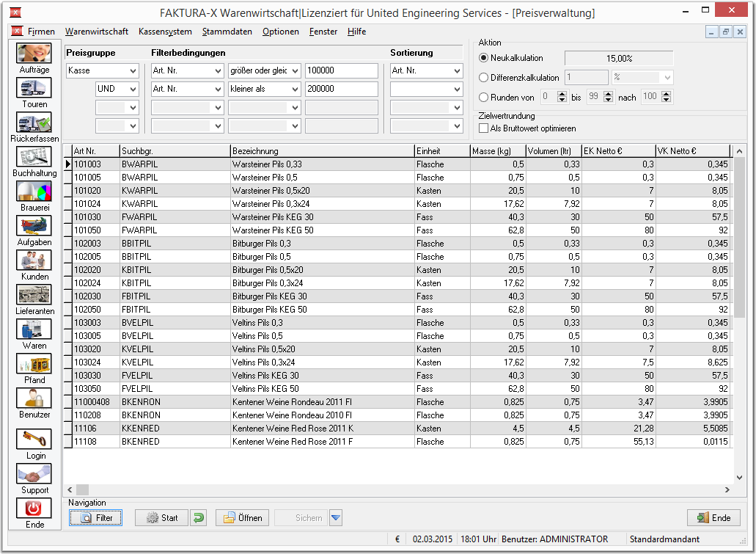
Task: Open the Aufgaben icon
Action: point(34,225)
